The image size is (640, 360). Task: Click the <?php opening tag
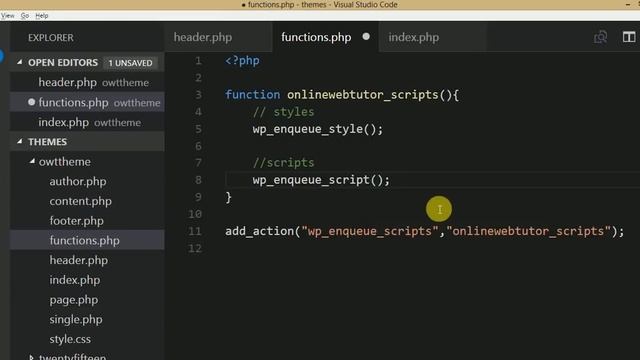click(x=242, y=61)
